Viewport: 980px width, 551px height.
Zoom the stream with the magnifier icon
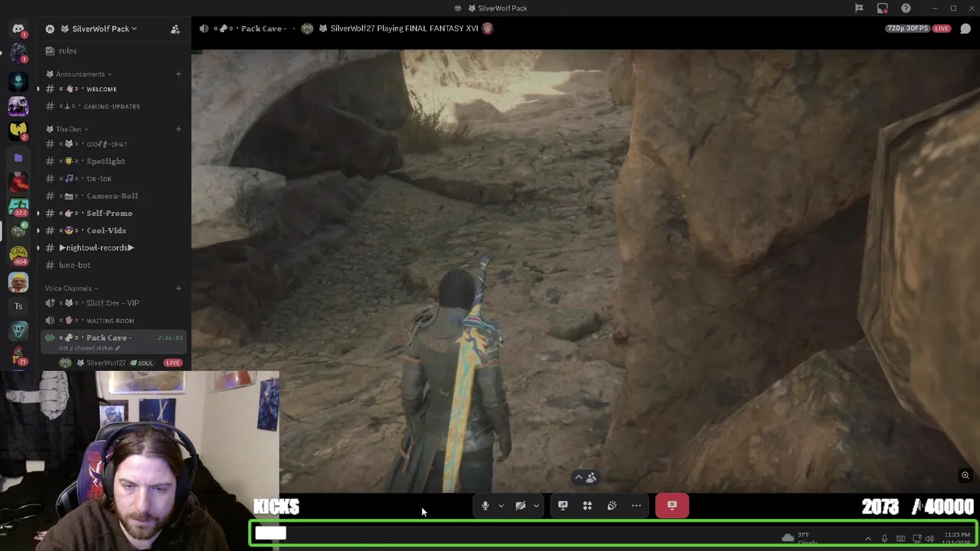[x=965, y=476]
